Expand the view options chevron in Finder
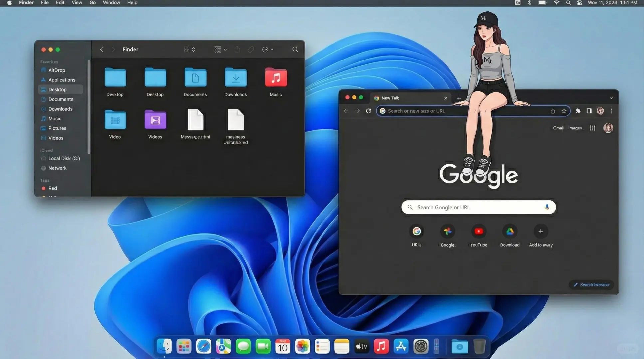 click(193, 49)
